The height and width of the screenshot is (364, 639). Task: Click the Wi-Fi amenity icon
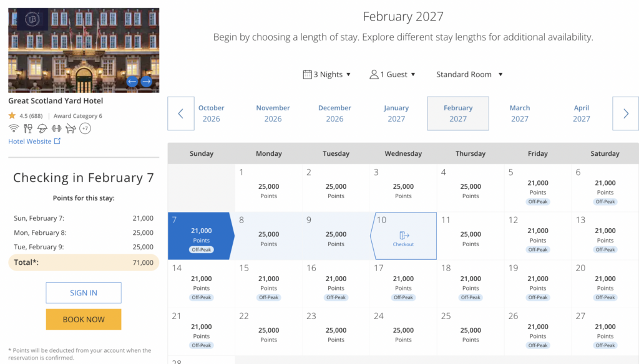click(13, 128)
